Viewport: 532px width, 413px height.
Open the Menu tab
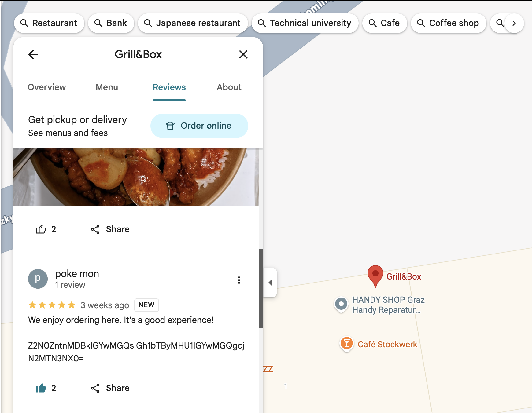(107, 87)
